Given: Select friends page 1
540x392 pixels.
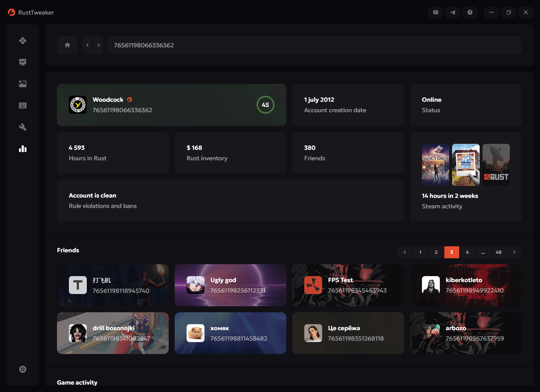Looking at the screenshot, I should [420, 252].
